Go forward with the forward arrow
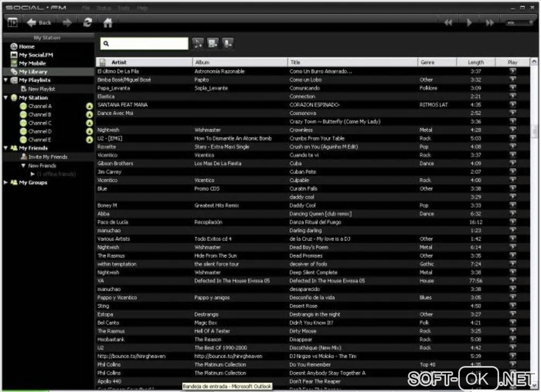541x392 pixels. coord(67,23)
